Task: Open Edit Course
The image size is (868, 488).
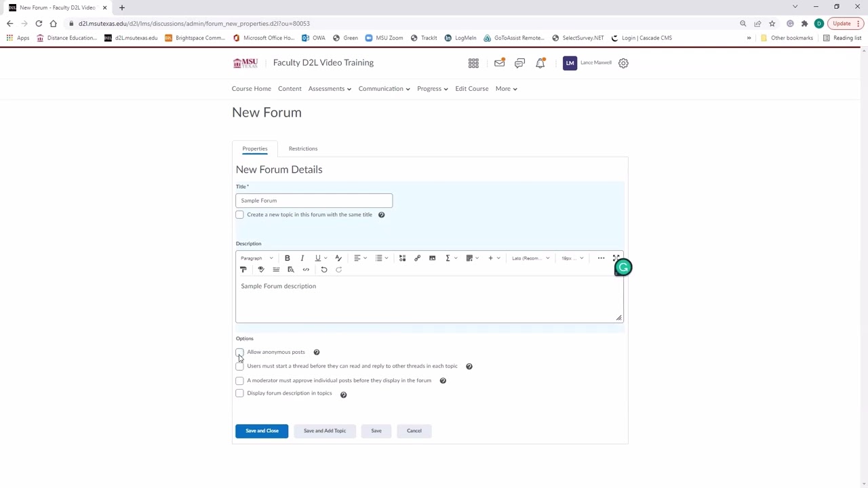Action: [x=472, y=89]
